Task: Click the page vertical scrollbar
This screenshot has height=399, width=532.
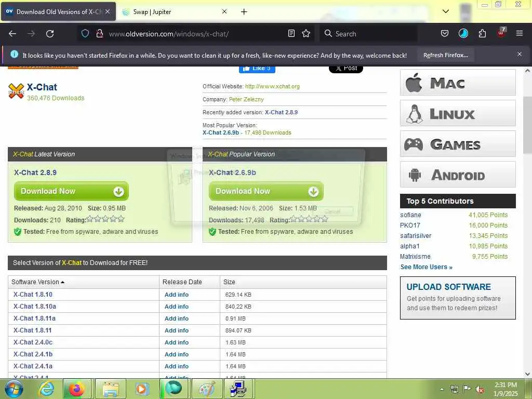Action: coord(527,126)
